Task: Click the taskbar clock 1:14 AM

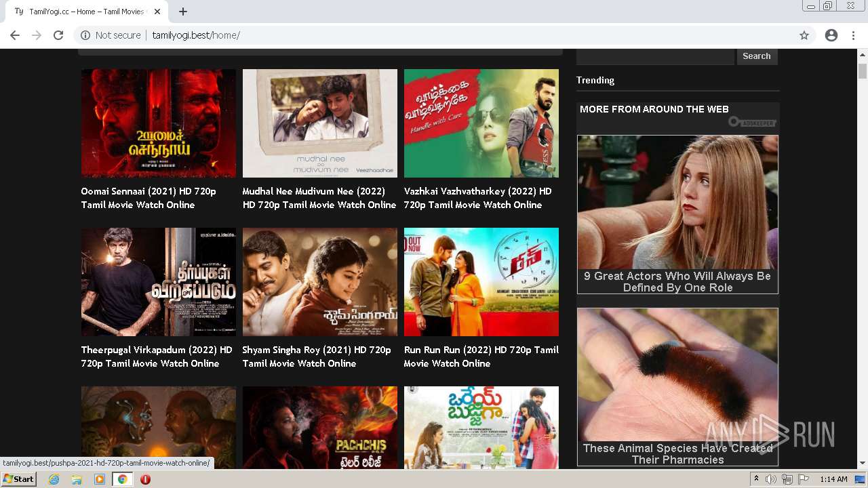Action: point(833,479)
